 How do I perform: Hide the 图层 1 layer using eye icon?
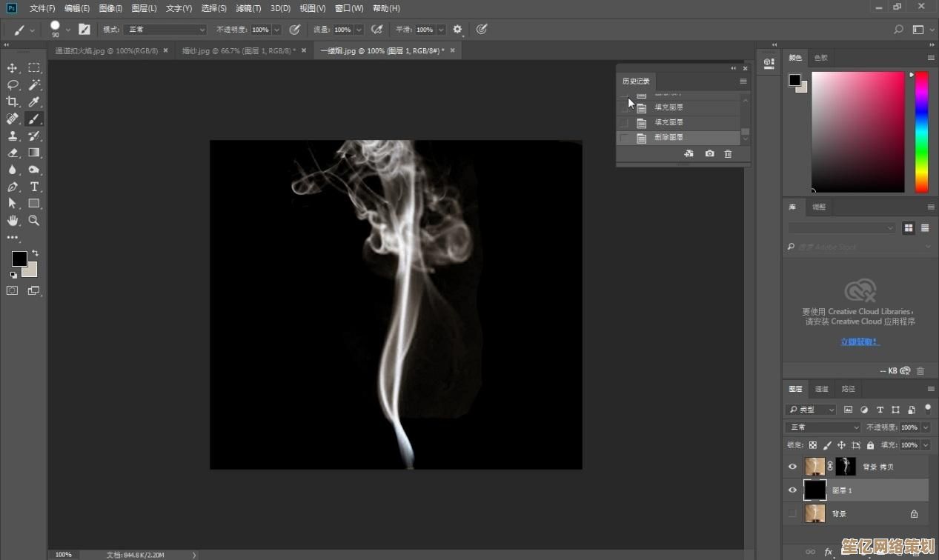click(792, 490)
